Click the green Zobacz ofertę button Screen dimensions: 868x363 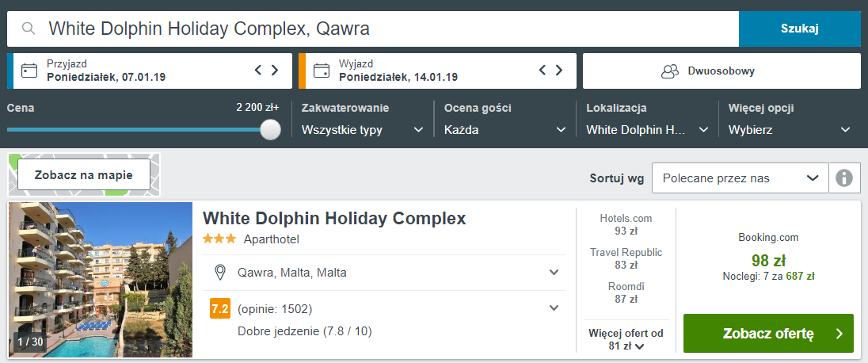click(x=768, y=333)
